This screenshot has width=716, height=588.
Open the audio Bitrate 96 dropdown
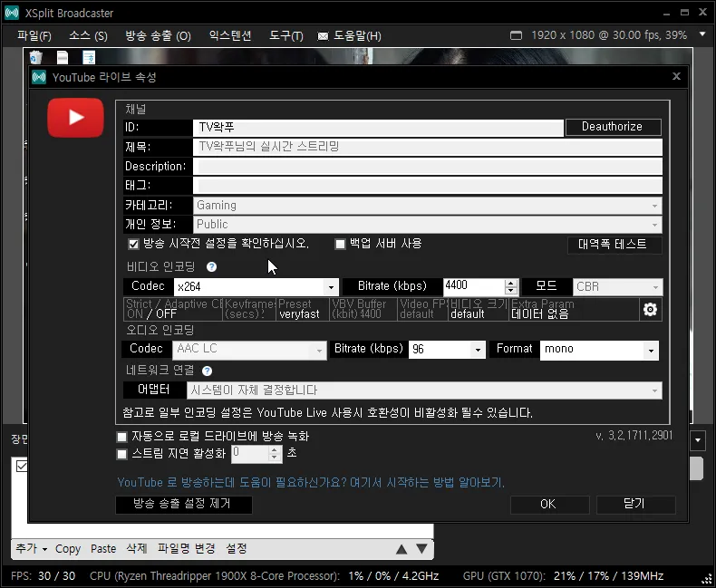click(x=447, y=350)
